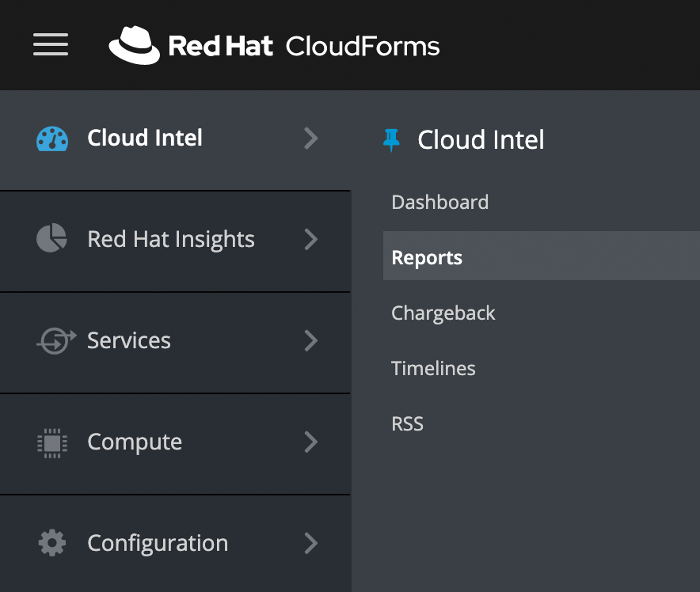The height and width of the screenshot is (592, 700).
Task: Click the Configuration gear icon
Action: tap(52, 543)
